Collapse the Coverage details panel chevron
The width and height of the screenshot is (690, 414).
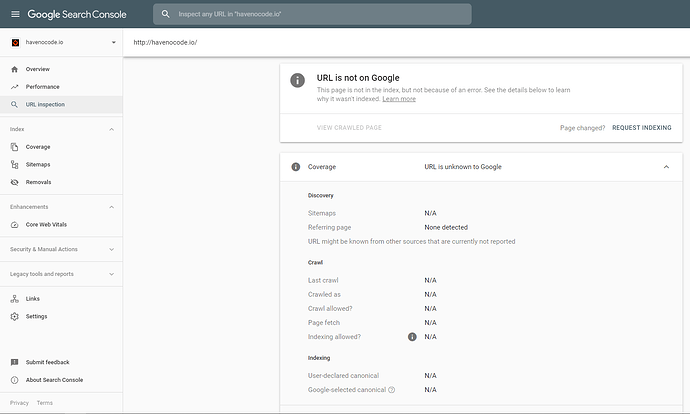click(x=666, y=167)
